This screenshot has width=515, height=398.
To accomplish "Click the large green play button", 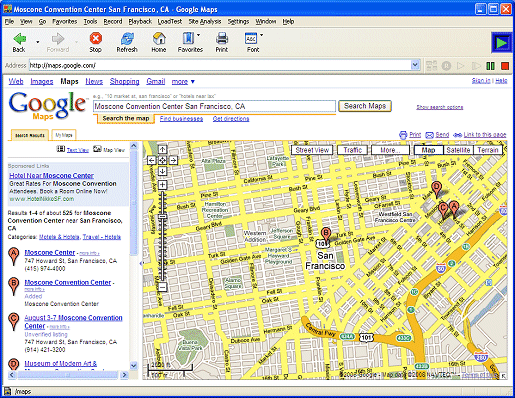I will coord(501,43).
